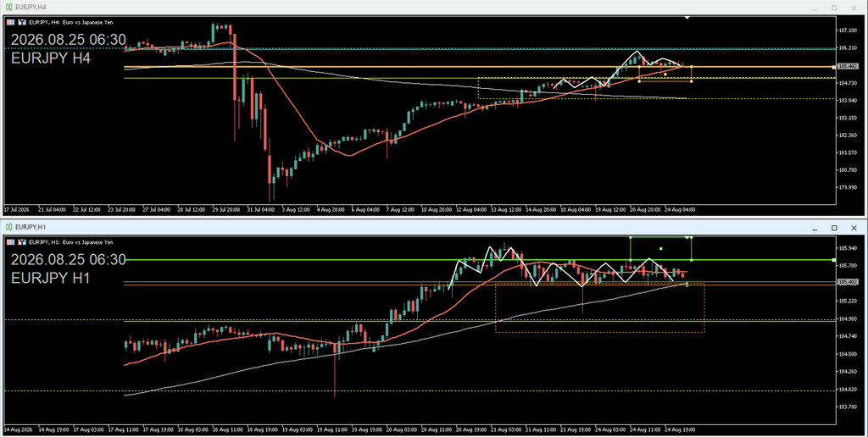Click 'EURJPY, H4: Euro vs Japanese Yen' chart header
Screen dimensions: 868x437
[x=71, y=22]
